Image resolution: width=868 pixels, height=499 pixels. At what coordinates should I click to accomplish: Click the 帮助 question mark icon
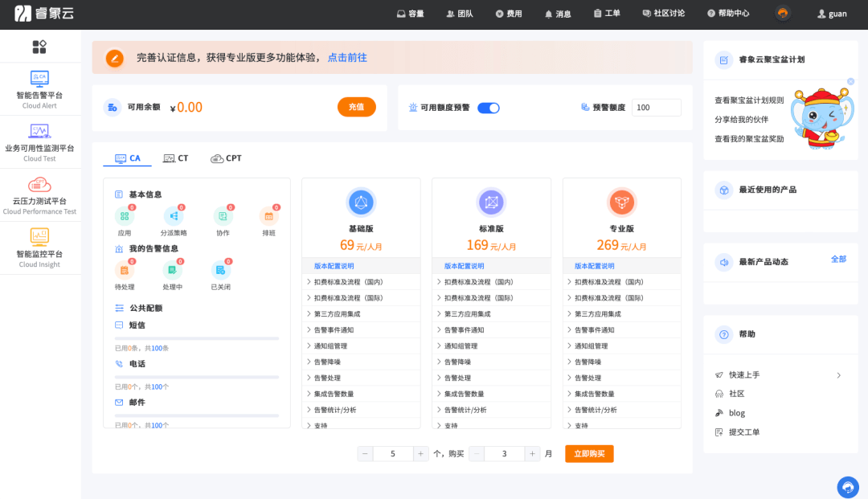click(723, 334)
